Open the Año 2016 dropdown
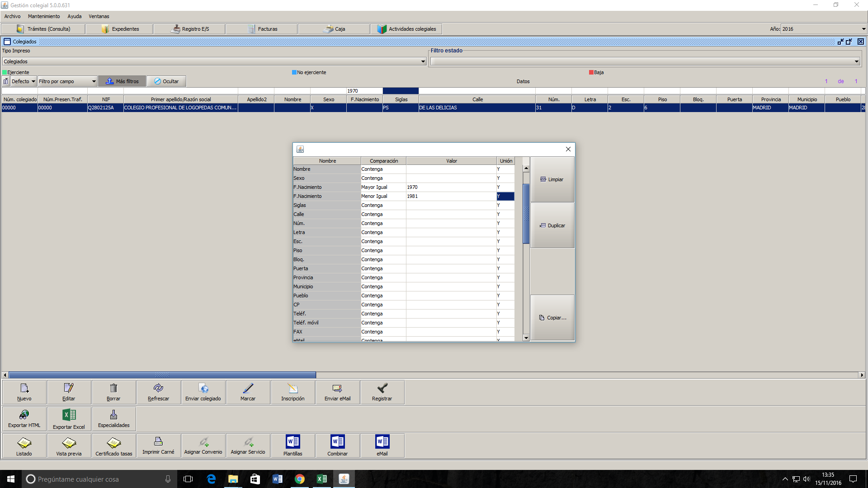Viewport: 868px width, 488px height. [x=863, y=29]
